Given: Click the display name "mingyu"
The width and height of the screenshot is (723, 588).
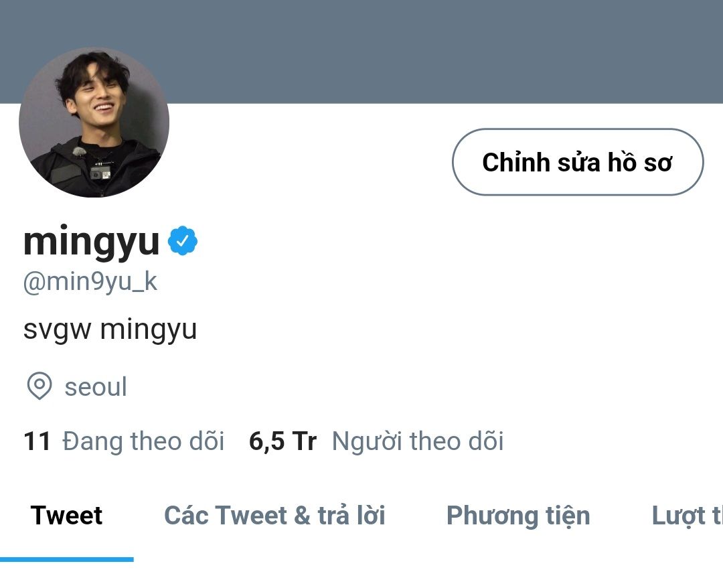Looking at the screenshot, I should [x=91, y=242].
